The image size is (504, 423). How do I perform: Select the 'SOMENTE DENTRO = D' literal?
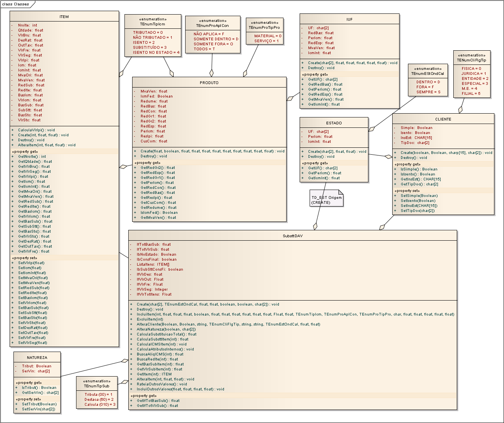coord(216,39)
